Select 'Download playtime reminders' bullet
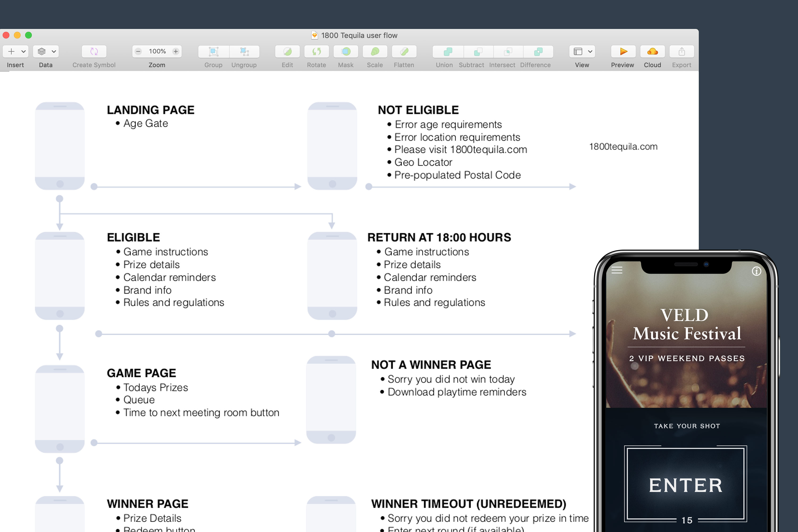 click(457, 392)
